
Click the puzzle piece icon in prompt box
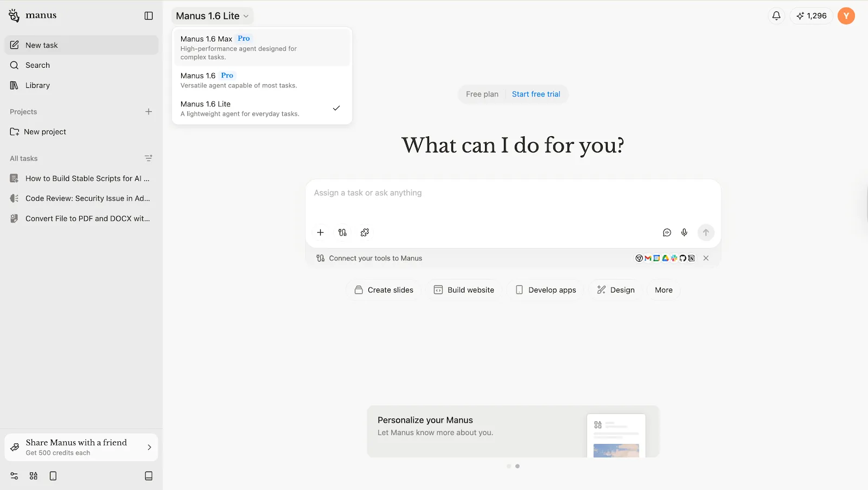pyautogui.click(x=365, y=232)
